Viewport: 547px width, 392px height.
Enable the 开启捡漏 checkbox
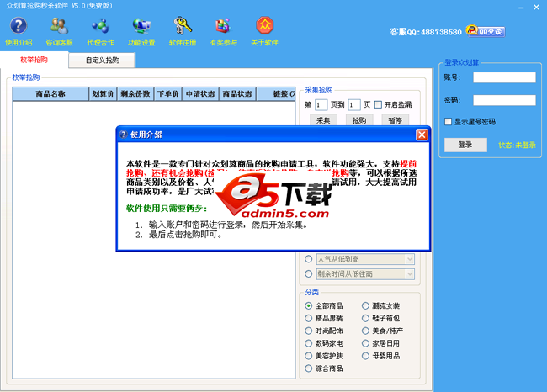point(378,104)
